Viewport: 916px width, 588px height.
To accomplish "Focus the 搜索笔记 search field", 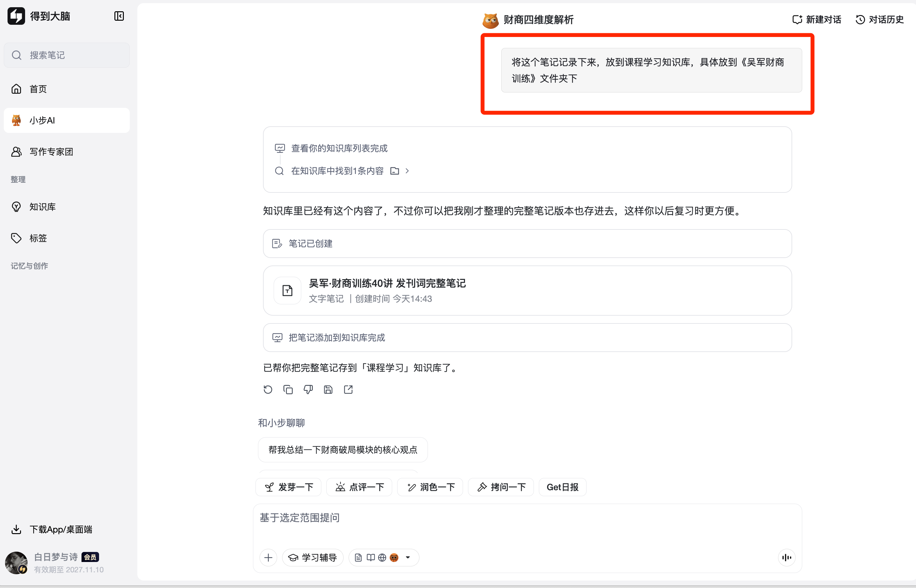I will (x=67, y=55).
